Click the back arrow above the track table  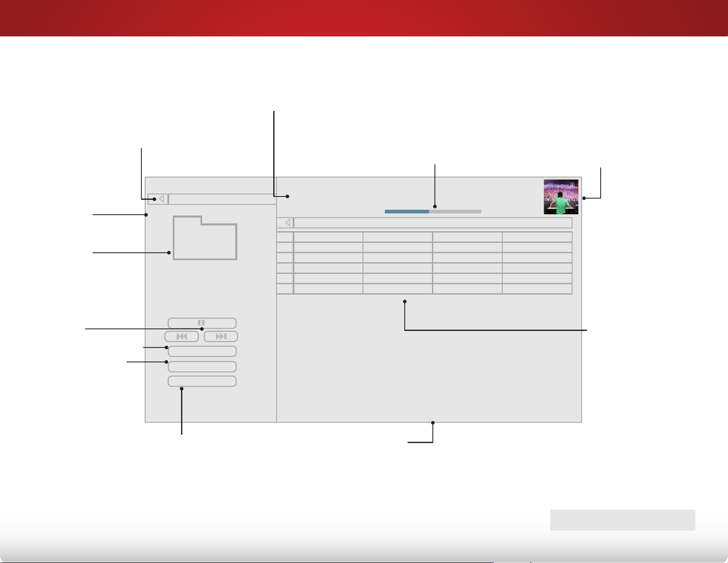(285, 223)
